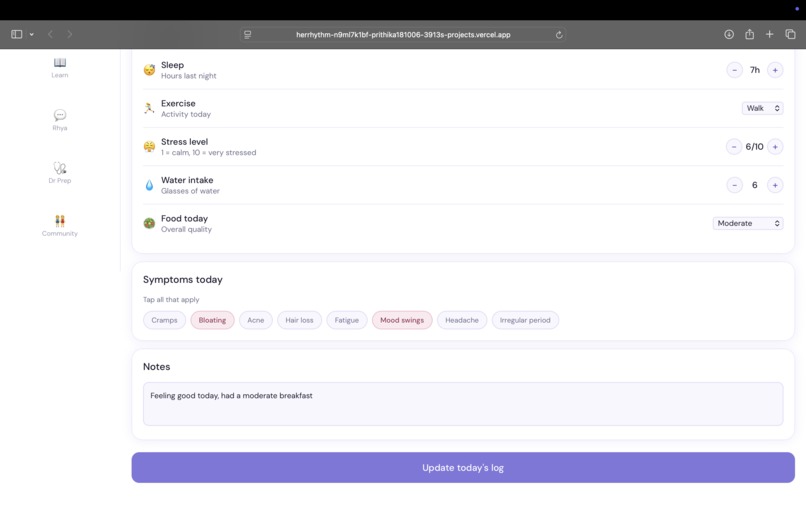Click the Notes heading
The width and height of the screenshot is (806, 524).
(156, 367)
